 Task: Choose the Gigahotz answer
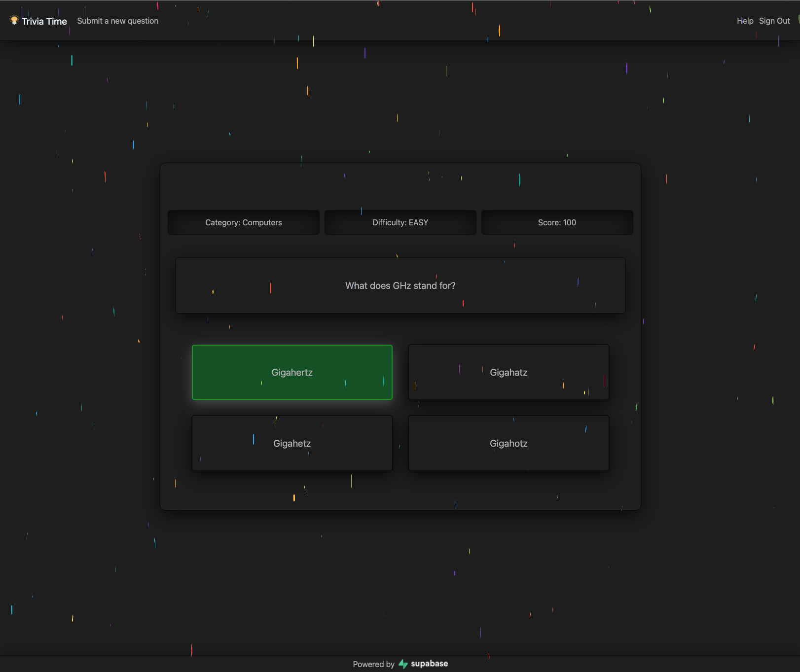tap(509, 443)
